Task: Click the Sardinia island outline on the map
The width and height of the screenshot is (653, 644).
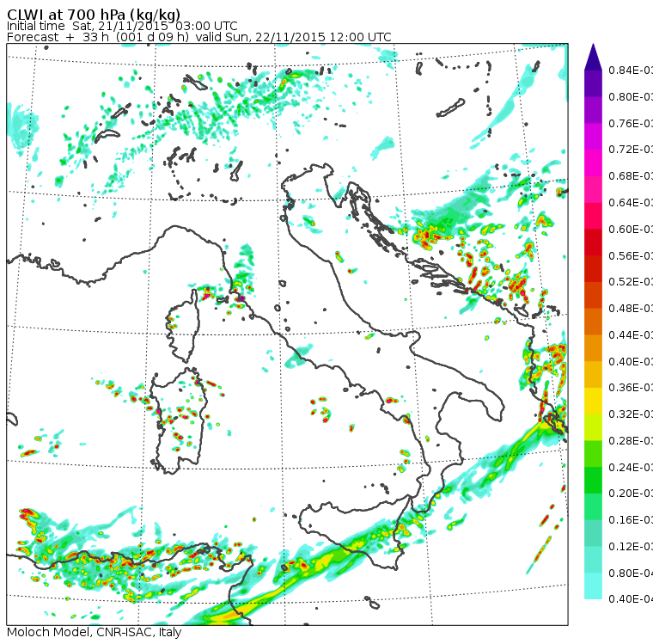Action: [179, 420]
